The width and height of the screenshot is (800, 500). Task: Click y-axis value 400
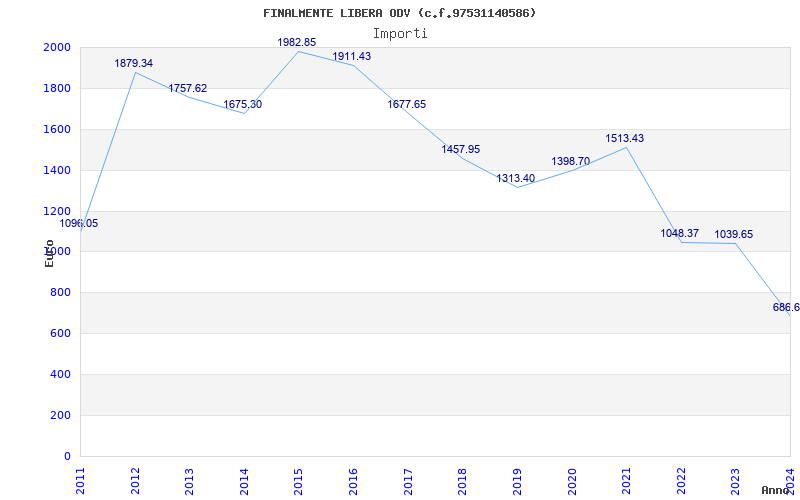point(61,374)
